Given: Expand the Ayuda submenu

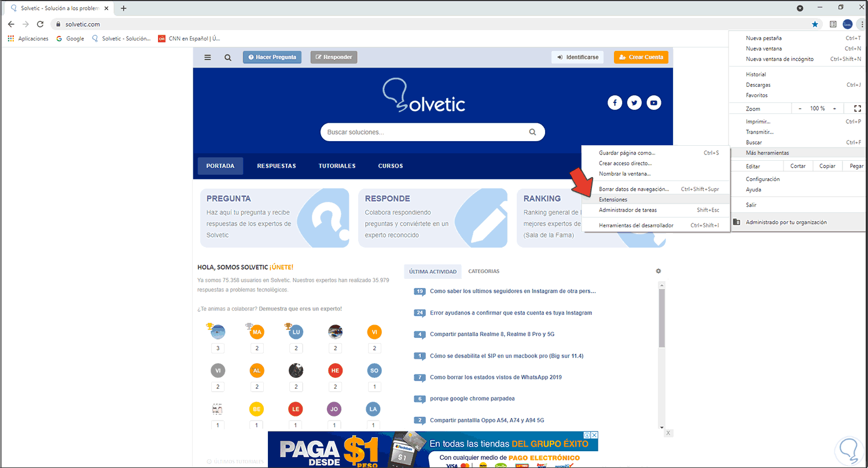Looking at the screenshot, I should [x=799, y=189].
